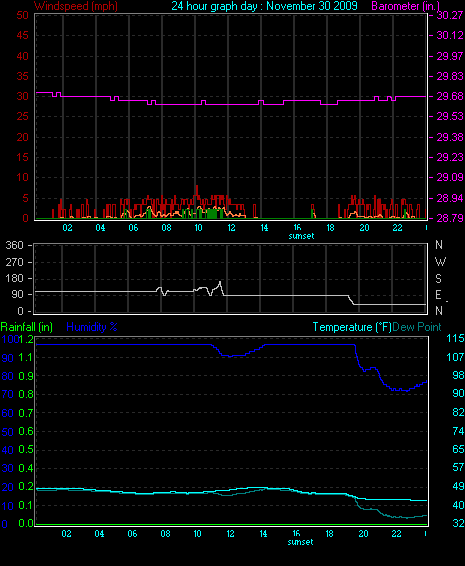Click the 30.27 barometer scale value
The width and height of the screenshot is (465, 566).
point(450,15)
